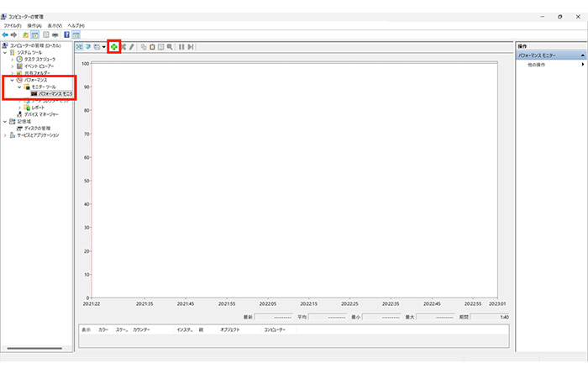
Task: Click the blue help question mark icon
Action: pos(66,34)
